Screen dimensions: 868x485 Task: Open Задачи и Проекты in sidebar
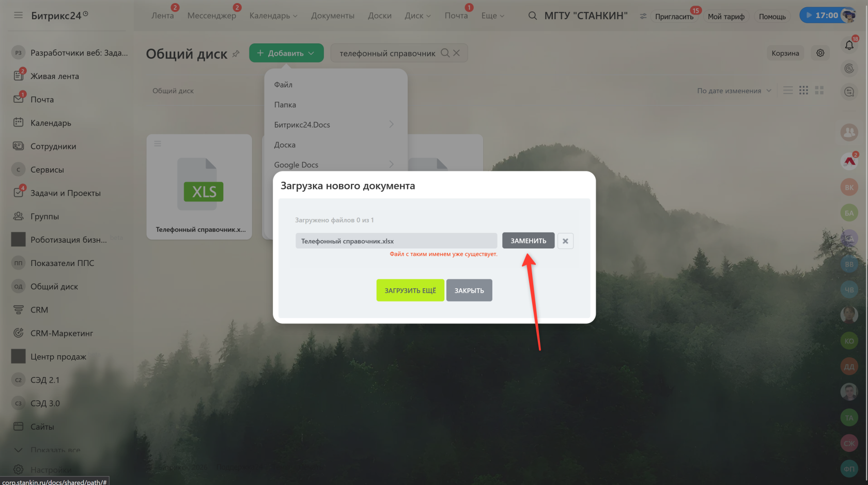pyautogui.click(x=66, y=193)
